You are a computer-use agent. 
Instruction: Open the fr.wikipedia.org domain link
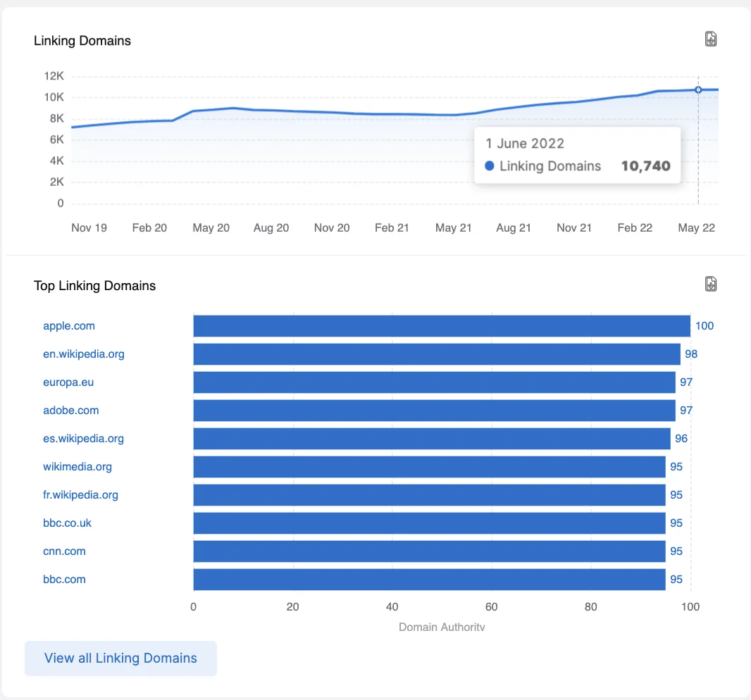[x=80, y=494]
